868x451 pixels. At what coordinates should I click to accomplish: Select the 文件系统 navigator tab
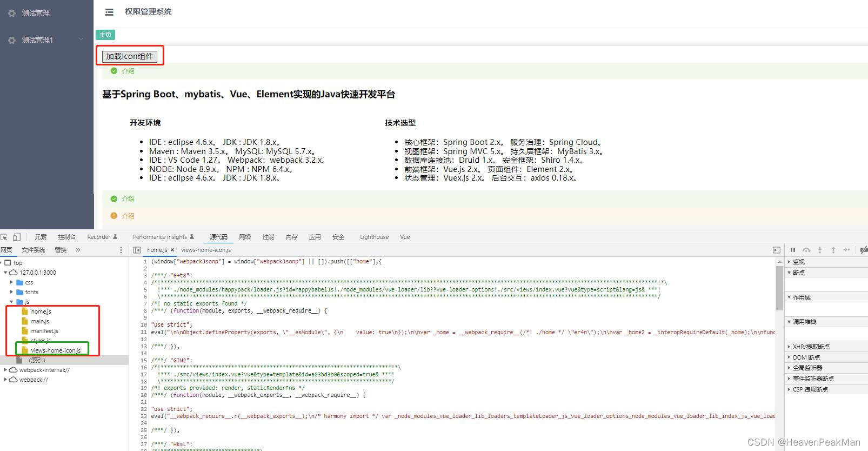pos(34,250)
